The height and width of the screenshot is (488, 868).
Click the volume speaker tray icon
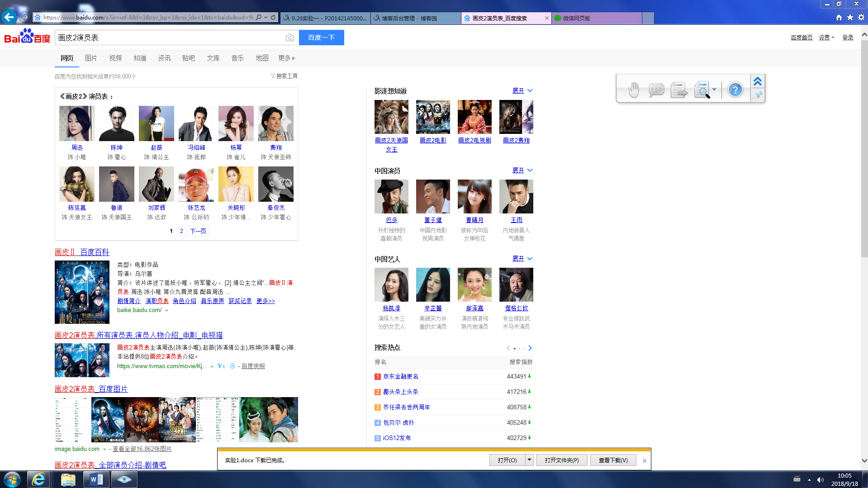(820, 479)
